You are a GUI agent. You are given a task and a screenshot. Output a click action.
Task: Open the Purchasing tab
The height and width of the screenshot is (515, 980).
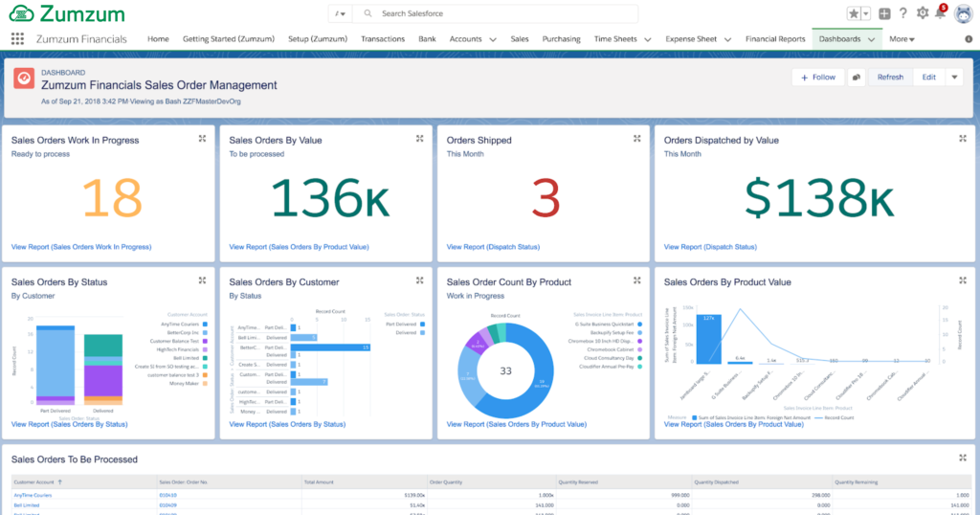[x=561, y=38]
